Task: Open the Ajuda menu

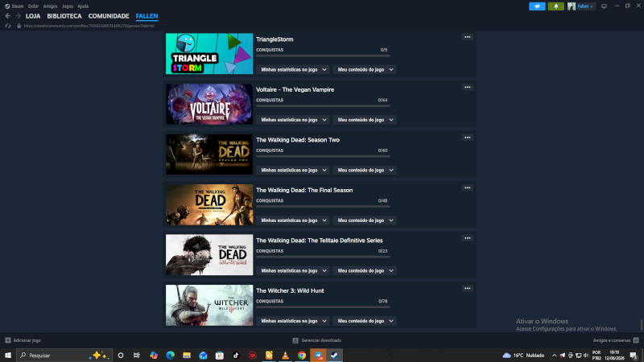Action: click(83, 6)
